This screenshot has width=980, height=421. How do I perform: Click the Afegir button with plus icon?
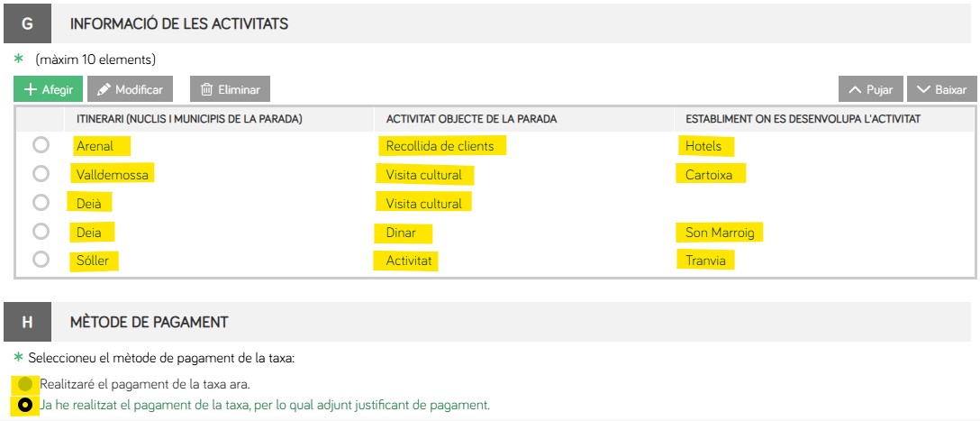coord(49,90)
